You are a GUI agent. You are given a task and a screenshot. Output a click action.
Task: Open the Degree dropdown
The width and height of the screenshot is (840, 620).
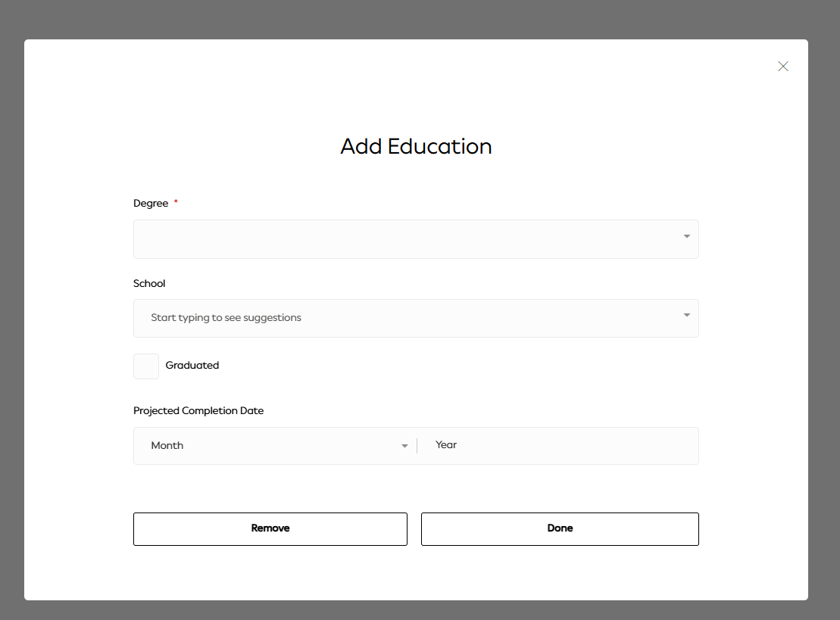click(x=416, y=238)
